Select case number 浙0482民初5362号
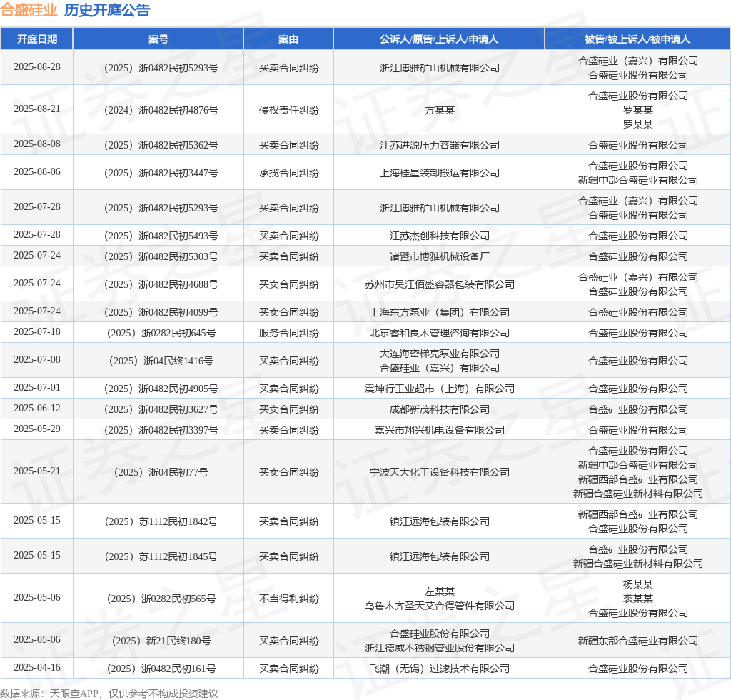This screenshot has height=700, width=731. click(161, 145)
